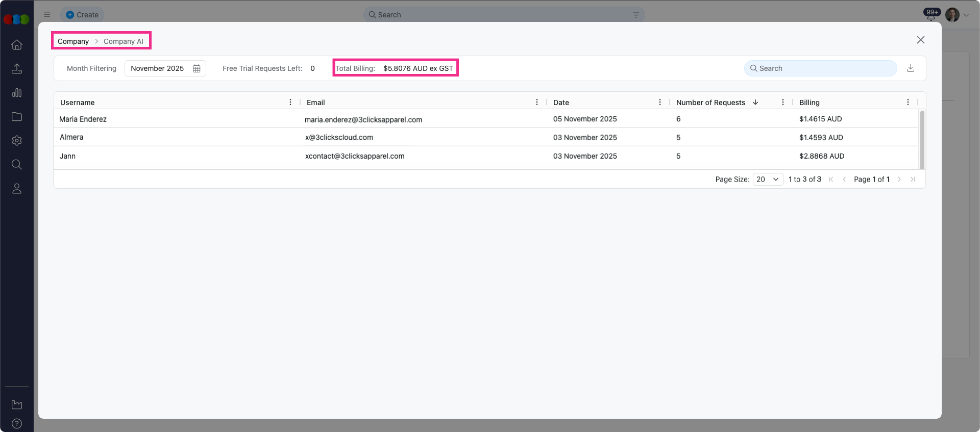Close the Company AI dialog
The width and height of the screenshot is (980, 432).
click(x=920, y=40)
